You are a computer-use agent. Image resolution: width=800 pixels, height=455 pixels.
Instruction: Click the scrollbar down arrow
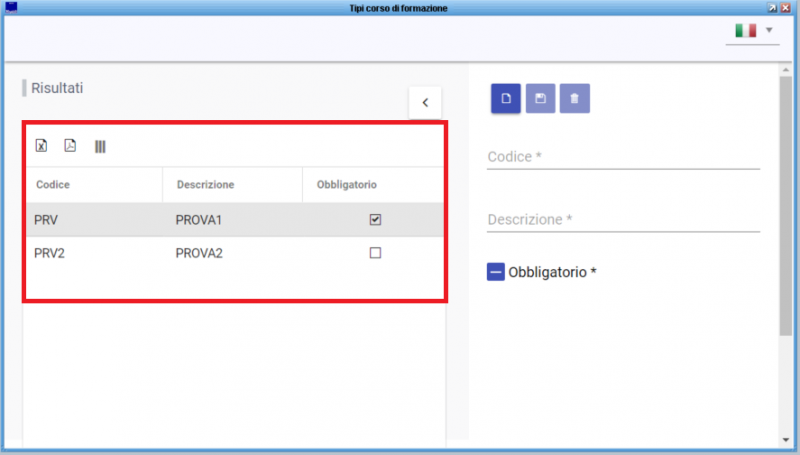click(786, 440)
